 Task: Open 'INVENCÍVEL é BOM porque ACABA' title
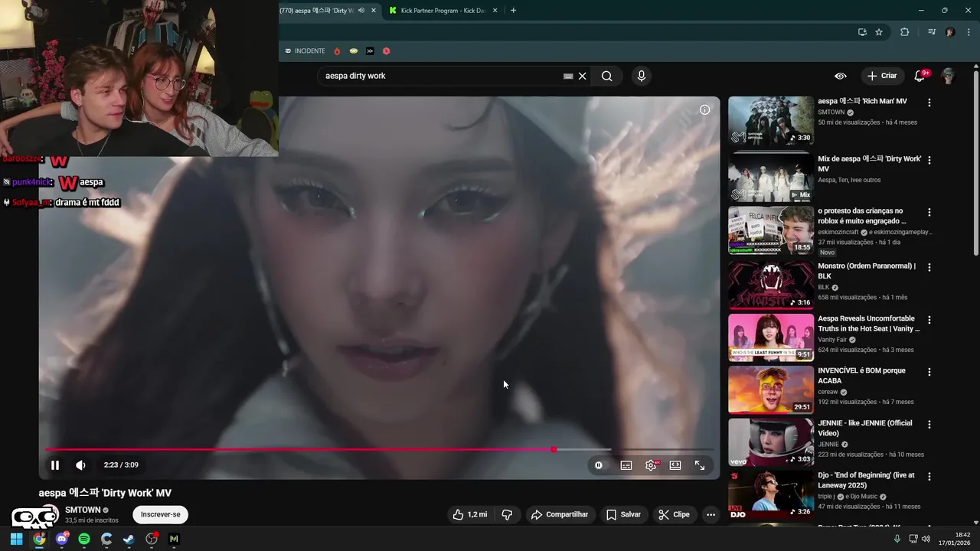coord(861,376)
